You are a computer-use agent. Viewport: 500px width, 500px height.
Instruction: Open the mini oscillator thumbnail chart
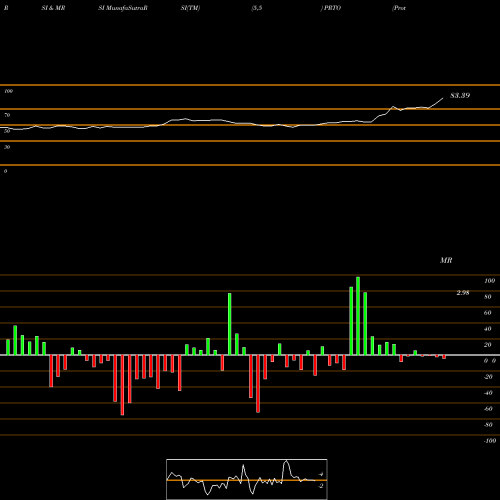[247, 479]
